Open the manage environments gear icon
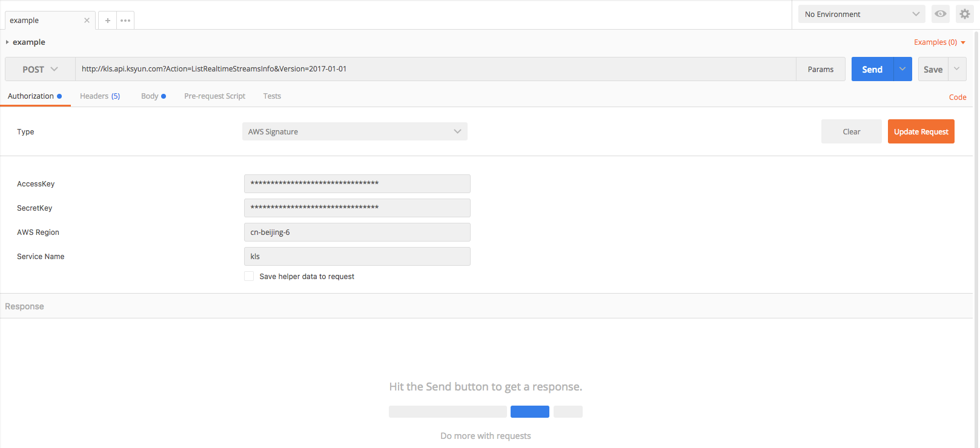Viewport: 980px width, 448px height. 965,14
